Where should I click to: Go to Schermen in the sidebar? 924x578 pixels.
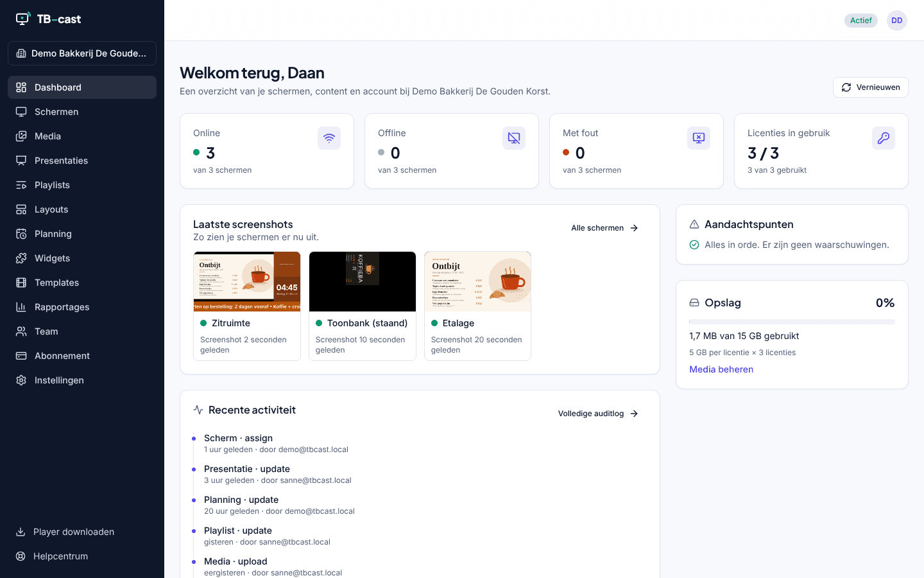coord(82,112)
